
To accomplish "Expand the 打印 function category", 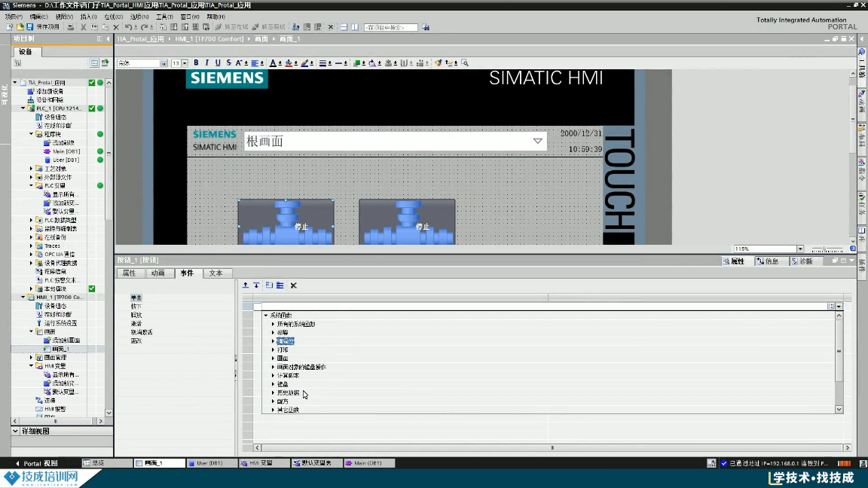I will point(273,349).
